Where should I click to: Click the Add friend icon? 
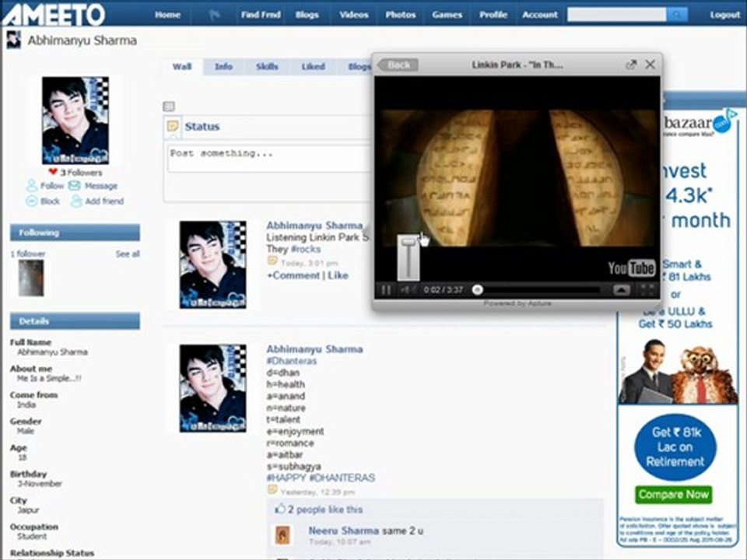(x=75, y=201)
